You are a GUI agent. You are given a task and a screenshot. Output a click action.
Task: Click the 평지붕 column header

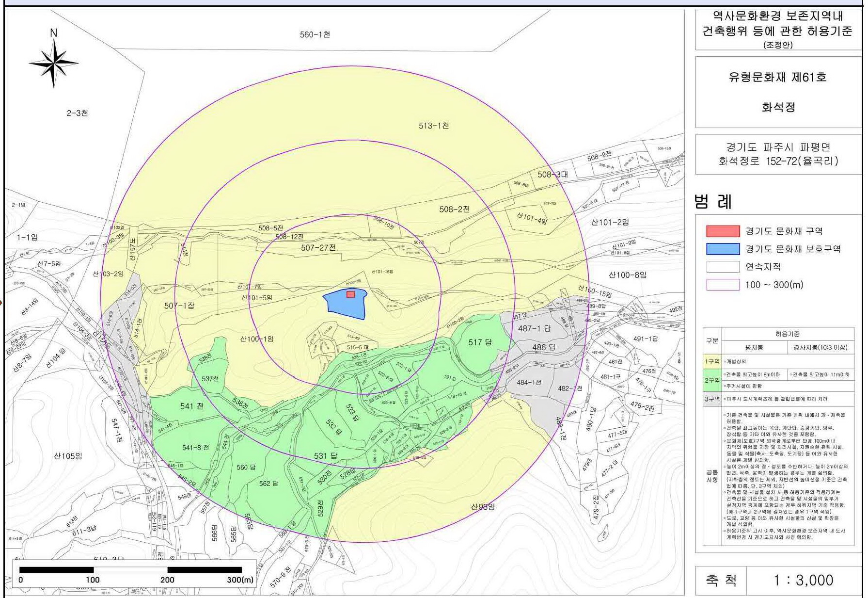pos(754,347)
